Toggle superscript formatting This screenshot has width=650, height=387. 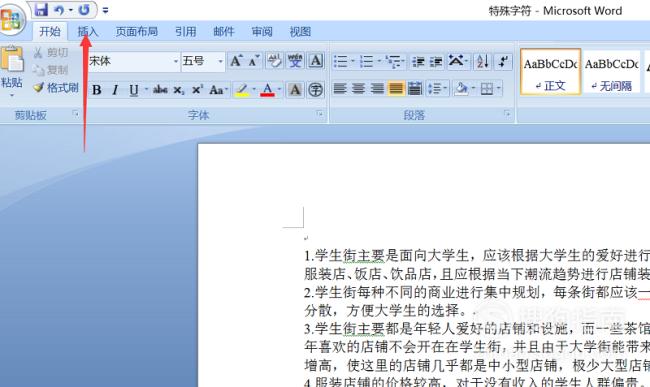197,89
